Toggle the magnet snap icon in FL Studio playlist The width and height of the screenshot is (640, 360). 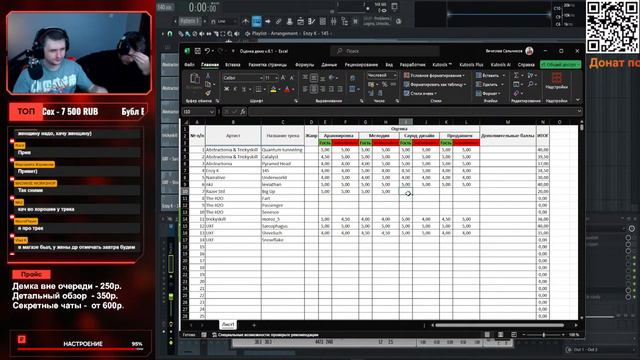coord(170,34)
